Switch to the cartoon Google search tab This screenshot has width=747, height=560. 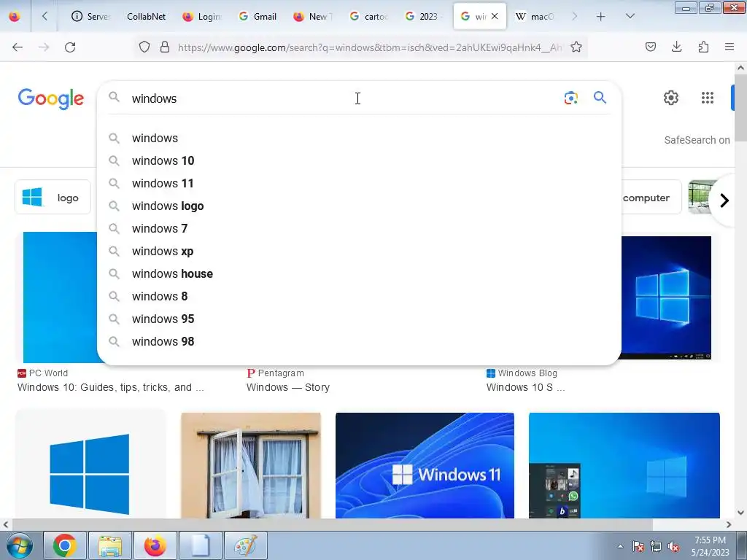368,17
